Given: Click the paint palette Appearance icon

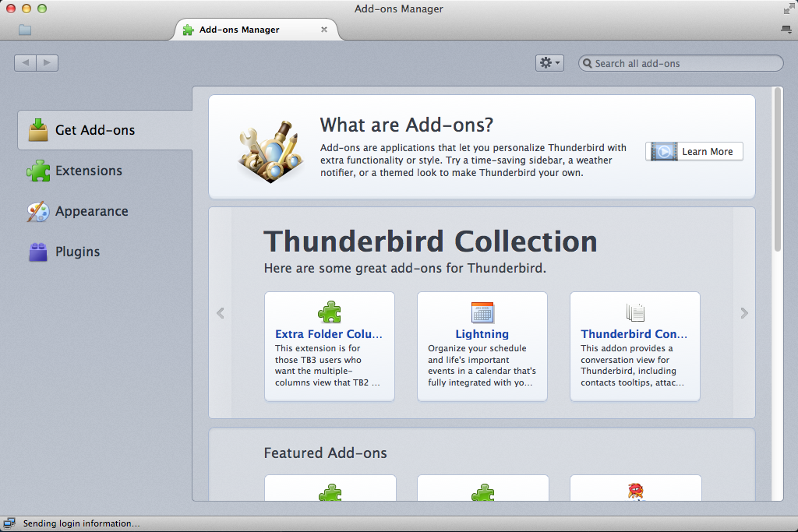Looking at the screenshot, I should (38, 212).
